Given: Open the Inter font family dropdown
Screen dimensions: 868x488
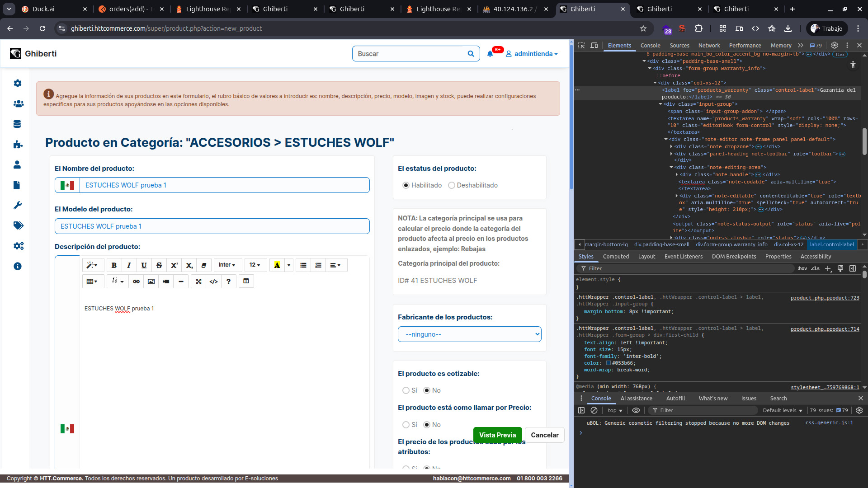Looking at the screenshot, I should tap(227, 265).
